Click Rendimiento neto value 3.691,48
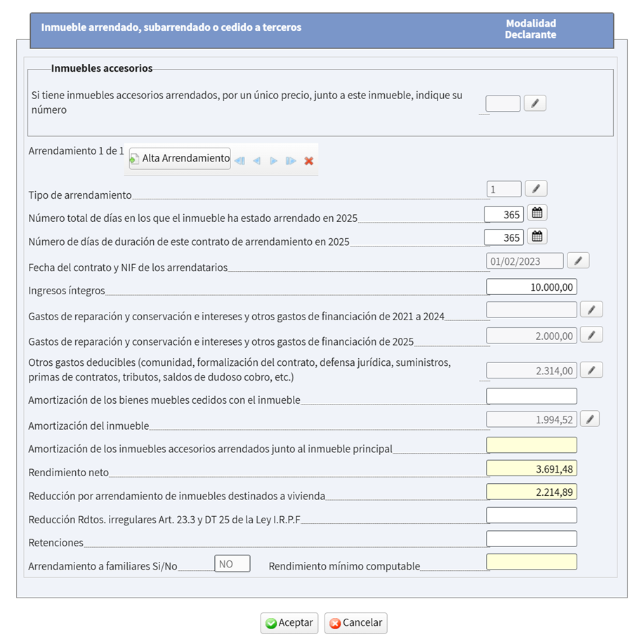644x644 pixels. 532,468
